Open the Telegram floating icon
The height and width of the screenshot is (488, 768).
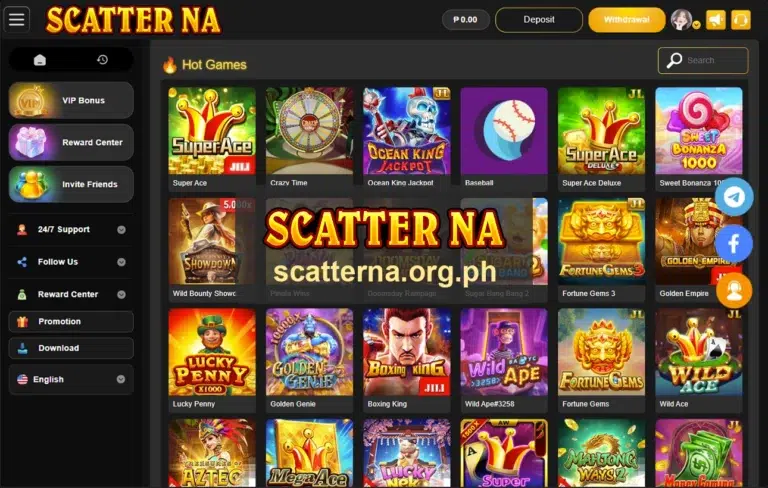click(x=734, y=197)
